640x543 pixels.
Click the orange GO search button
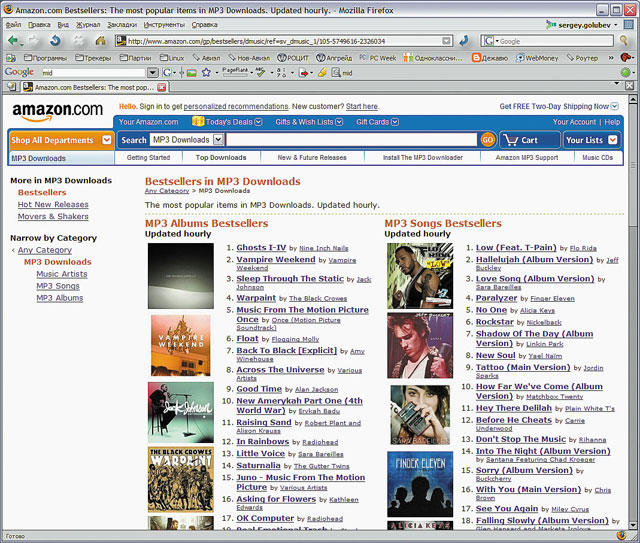coord(488,140)
